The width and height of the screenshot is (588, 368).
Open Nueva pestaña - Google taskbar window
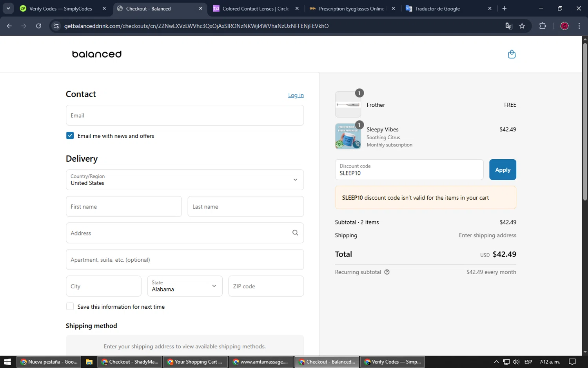(49, 362)
